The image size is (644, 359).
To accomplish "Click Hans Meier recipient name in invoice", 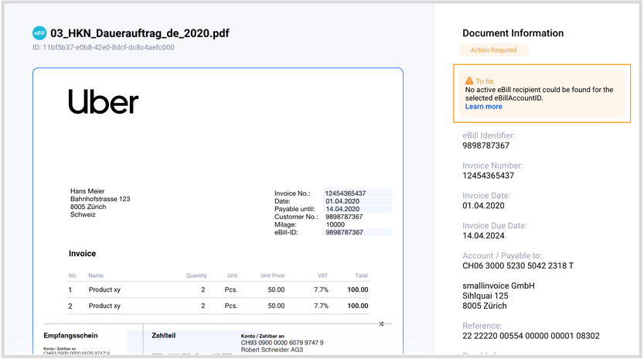I will (87, 191).
